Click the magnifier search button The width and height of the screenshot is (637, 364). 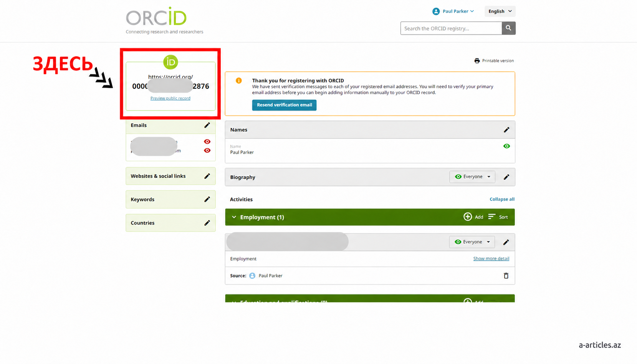tap(508, 28)
